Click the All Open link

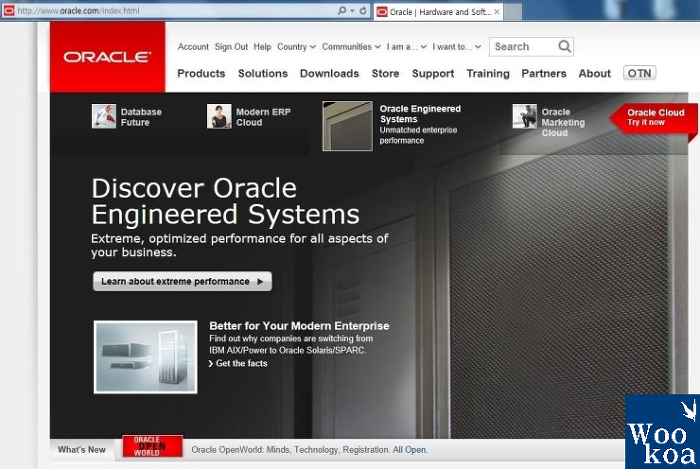[410, 450]
